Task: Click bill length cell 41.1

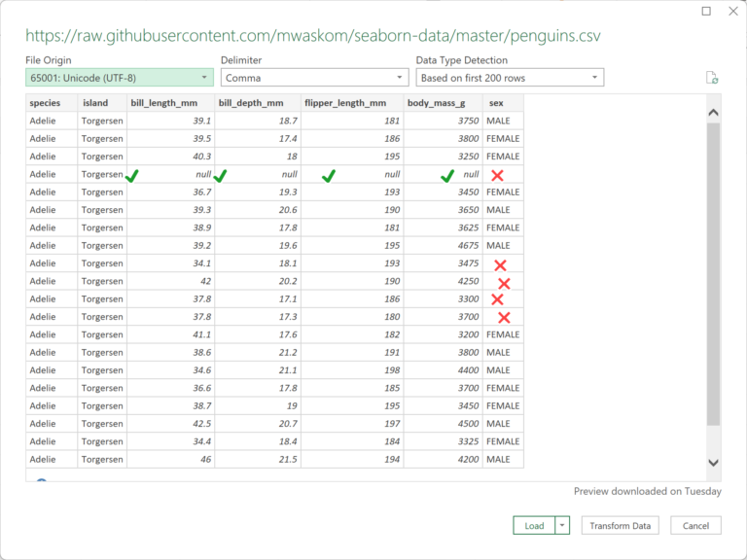Action: 170,334
